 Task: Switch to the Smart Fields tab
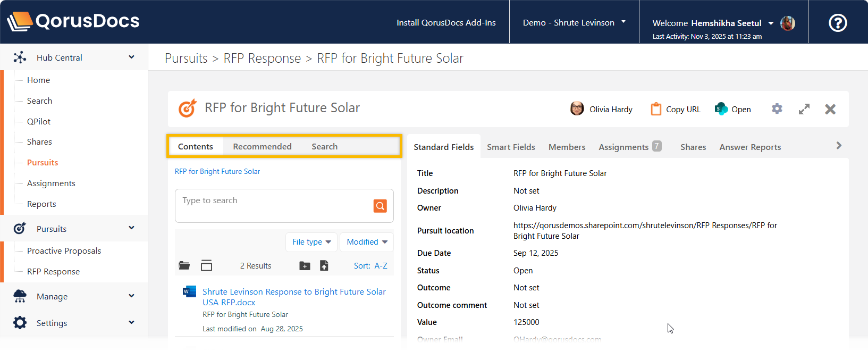tap(511, 147)
